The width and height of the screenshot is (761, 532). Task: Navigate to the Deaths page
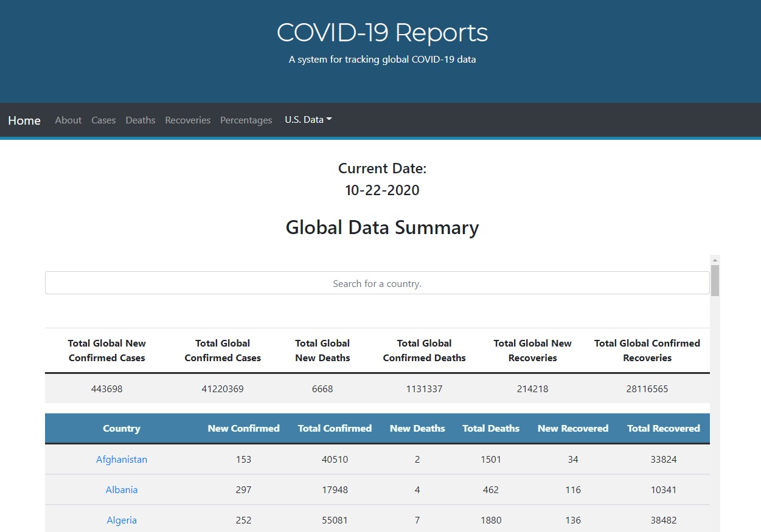tap(141, 120)
